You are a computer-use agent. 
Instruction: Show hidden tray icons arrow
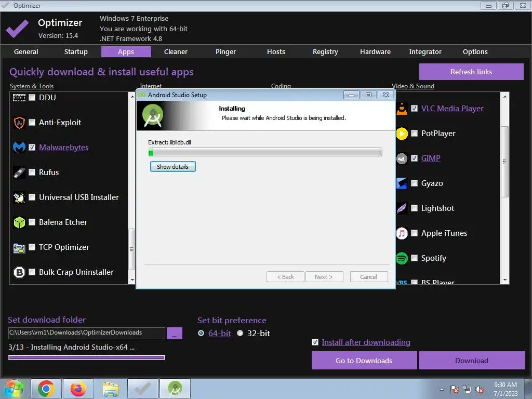click(442, 390)
